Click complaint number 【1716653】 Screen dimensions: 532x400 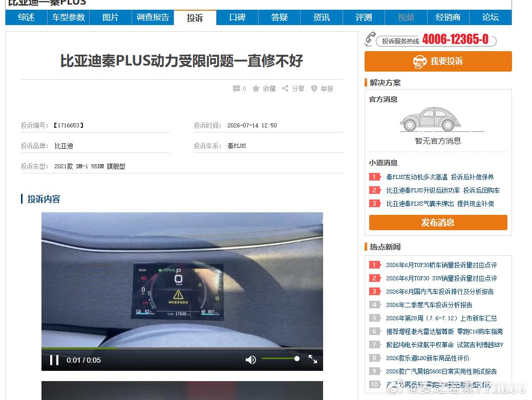click(69, 125)
